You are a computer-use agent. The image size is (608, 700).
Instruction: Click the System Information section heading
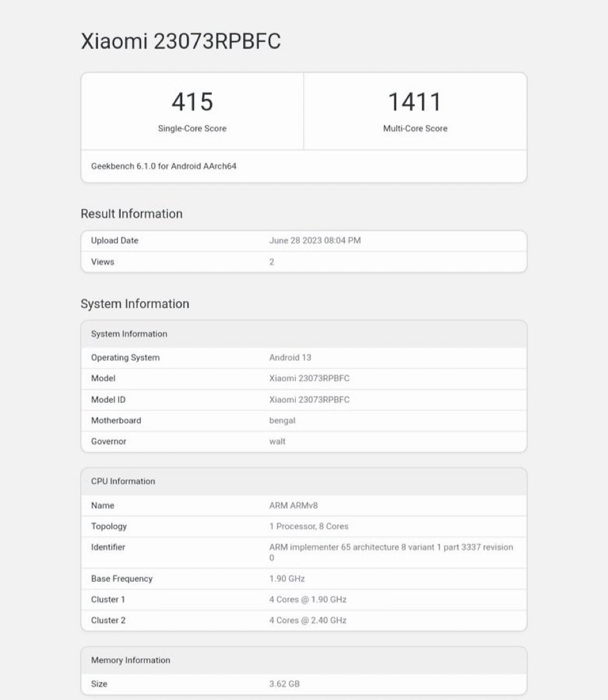point(134,304)
